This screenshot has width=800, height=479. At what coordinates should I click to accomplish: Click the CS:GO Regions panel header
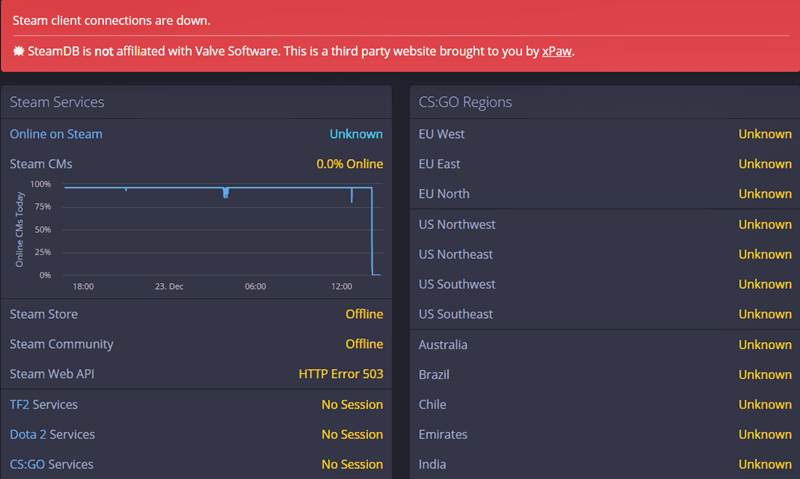pyautogui.click(x=466, y=102)
